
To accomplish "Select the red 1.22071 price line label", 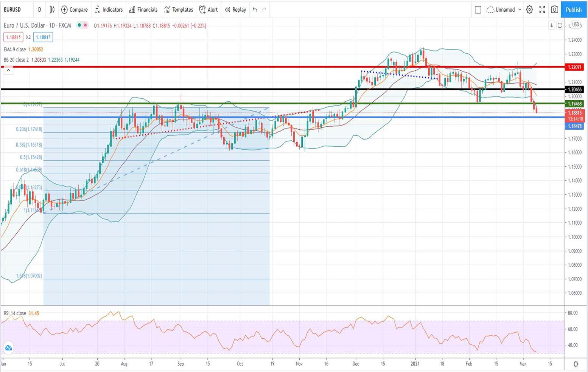I will 574,67.
